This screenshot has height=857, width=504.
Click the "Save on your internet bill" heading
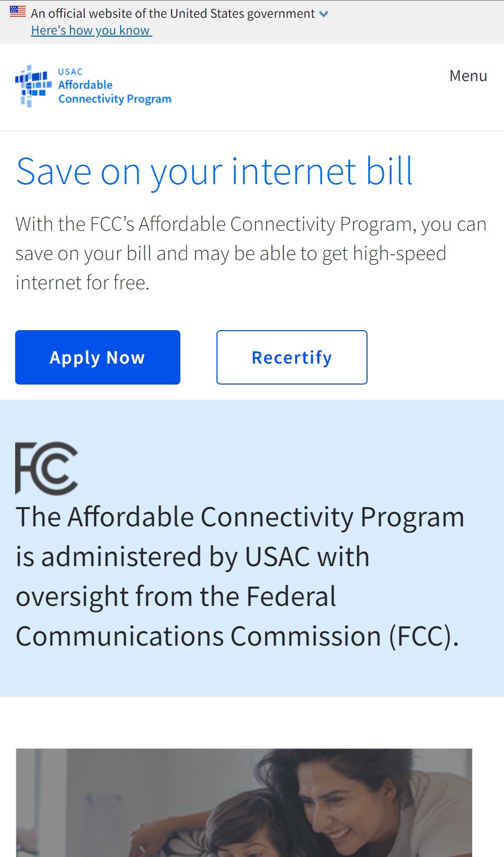214,171
